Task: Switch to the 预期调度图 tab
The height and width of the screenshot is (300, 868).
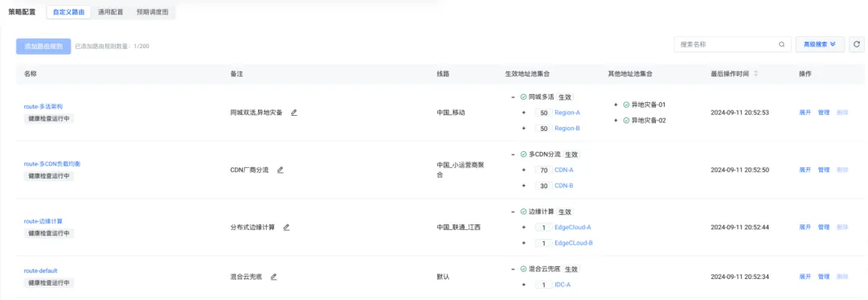Action: tap(152, 11)
